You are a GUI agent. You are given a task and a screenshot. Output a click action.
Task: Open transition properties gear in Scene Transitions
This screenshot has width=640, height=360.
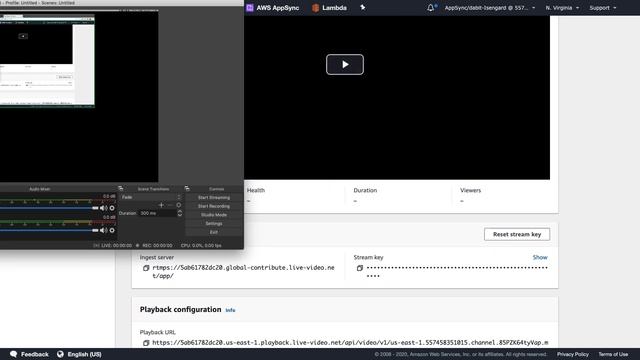[x=179, y=205]
